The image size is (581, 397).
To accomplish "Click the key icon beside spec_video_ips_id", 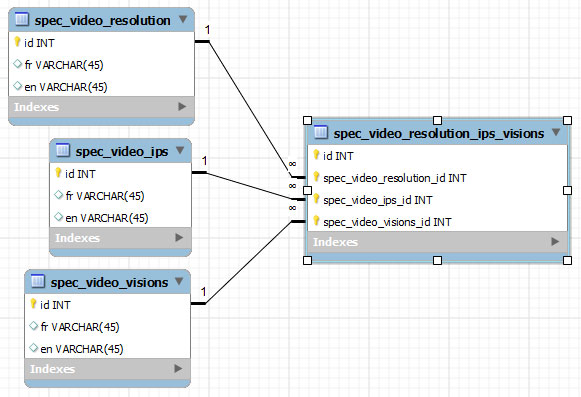I will point(316,199).
